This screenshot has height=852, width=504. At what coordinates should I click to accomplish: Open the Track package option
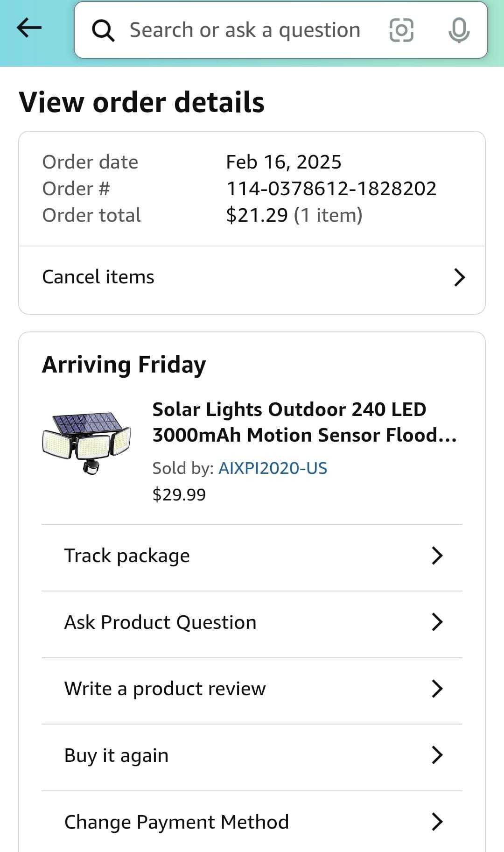[127, 556]
